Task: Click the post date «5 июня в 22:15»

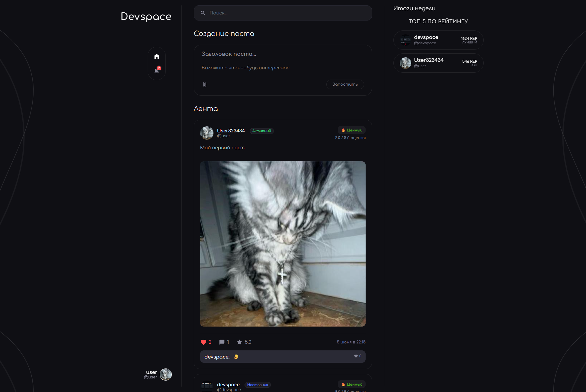Action: click(351, 342)
